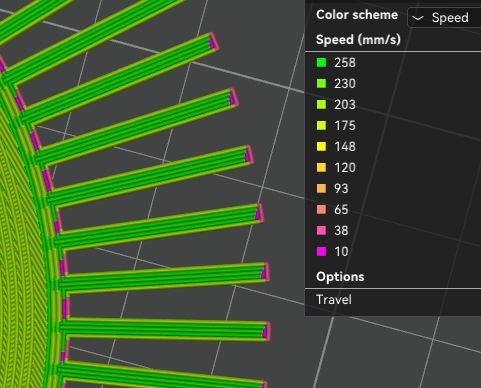Viewport: 481px width, 388px height.
Task: Click the Speed (mm/s) legend heading
Action: tap(358, 40)
